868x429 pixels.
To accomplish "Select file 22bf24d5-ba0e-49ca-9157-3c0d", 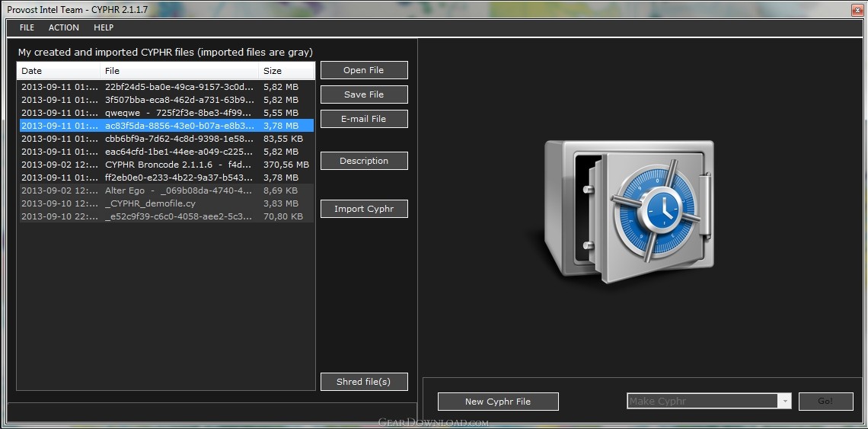I will (167, 87).
